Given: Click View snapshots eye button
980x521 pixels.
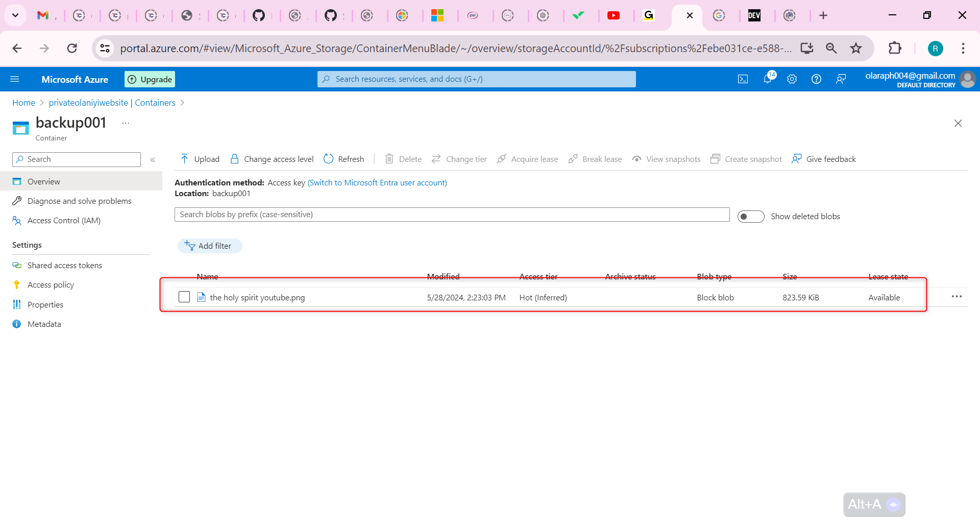Looking at the screenshot, I should pos(667,159).
